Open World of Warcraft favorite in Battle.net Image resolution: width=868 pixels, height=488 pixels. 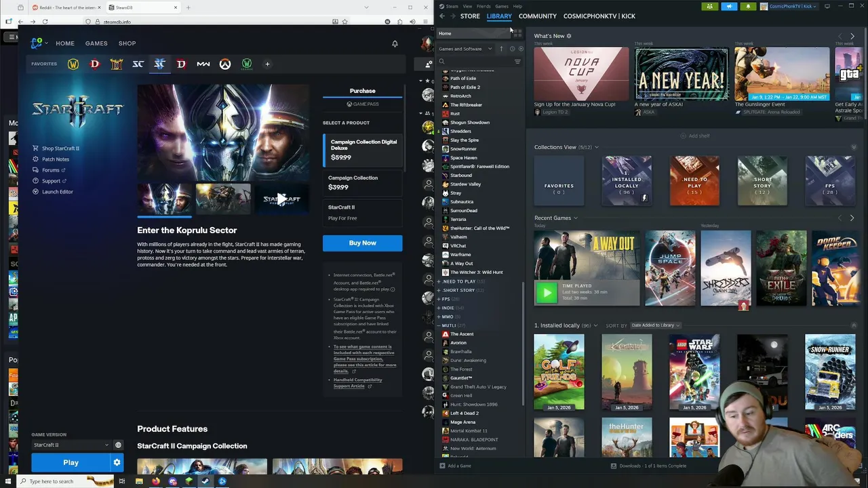73,64
